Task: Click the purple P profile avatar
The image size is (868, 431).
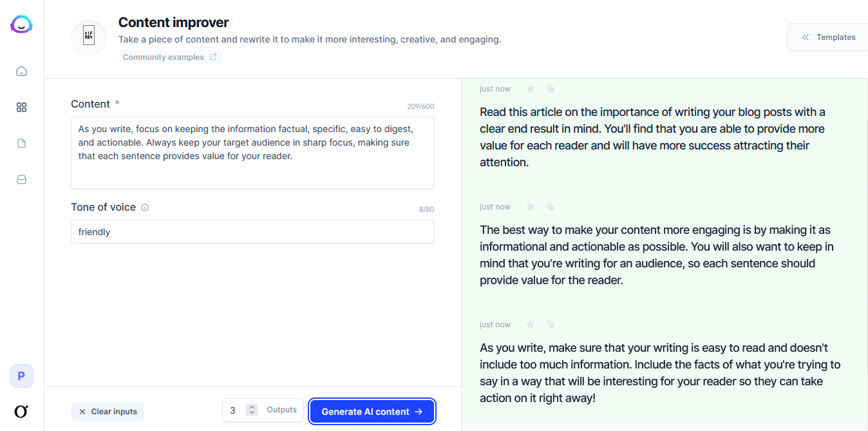Action: pos(21,376)
